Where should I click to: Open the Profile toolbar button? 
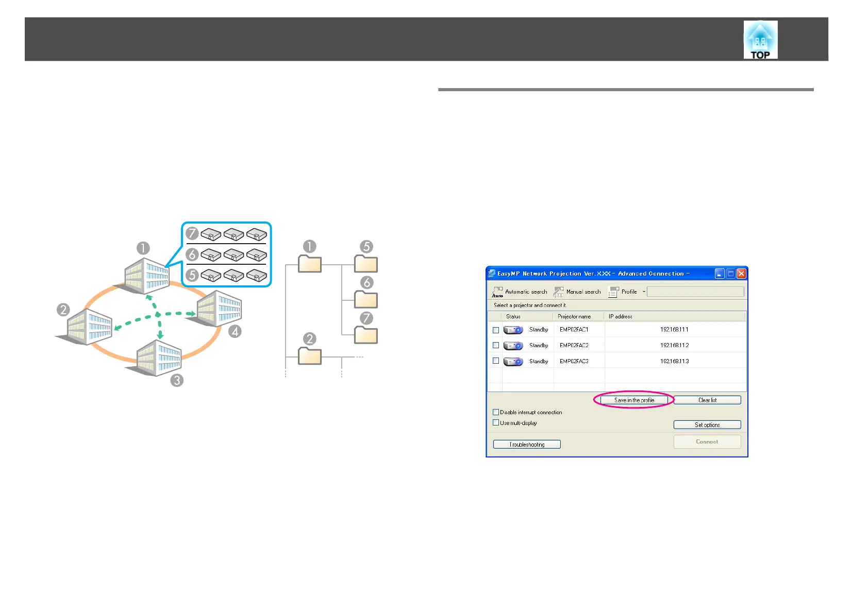tap(623, 292)
